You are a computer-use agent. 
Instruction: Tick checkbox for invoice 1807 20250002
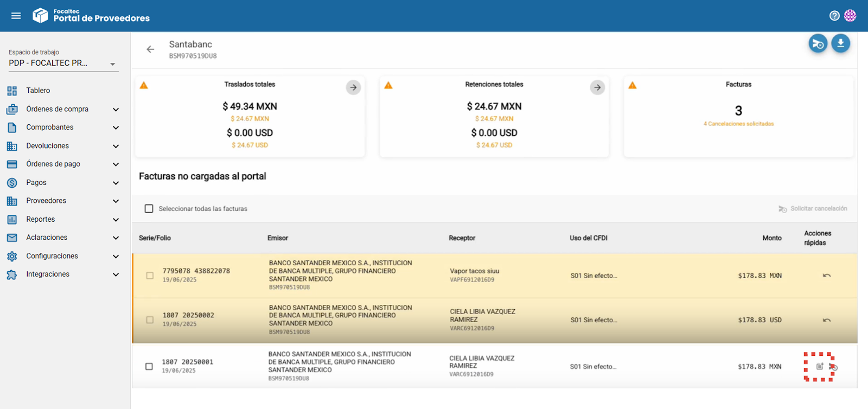150,320
